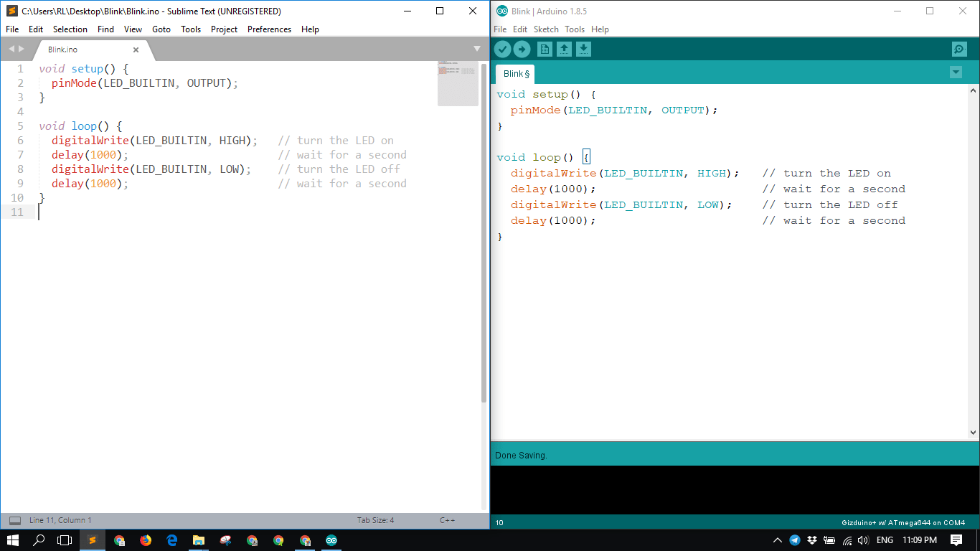The width and height of the screenshot is (980, 551).
Task: Select the Blink tab in Arduino
Action: tap(514, 74)
